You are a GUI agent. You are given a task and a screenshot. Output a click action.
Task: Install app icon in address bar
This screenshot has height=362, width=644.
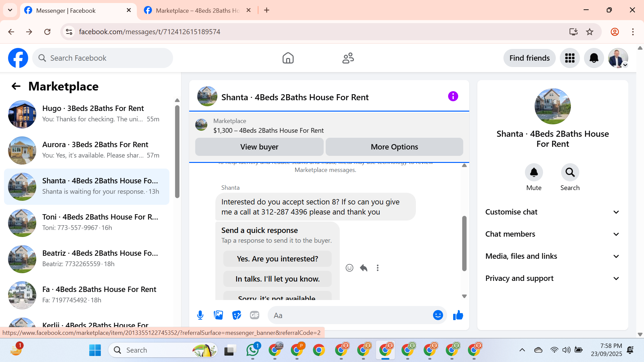pyautogui.click(x=573, y=32)
